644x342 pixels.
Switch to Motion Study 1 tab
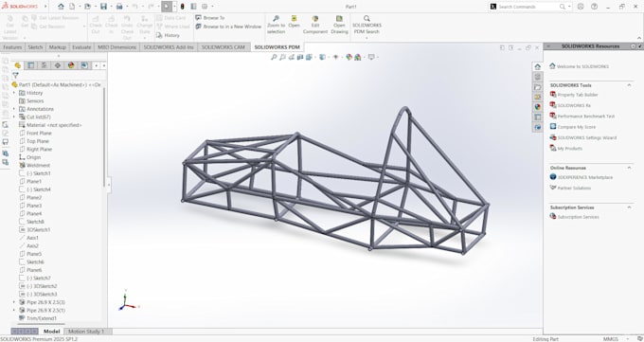pos(86,332)
